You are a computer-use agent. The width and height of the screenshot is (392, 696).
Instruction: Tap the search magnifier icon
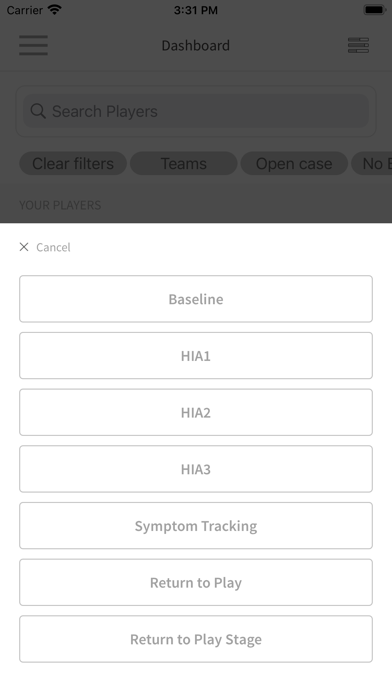point(38,111)
